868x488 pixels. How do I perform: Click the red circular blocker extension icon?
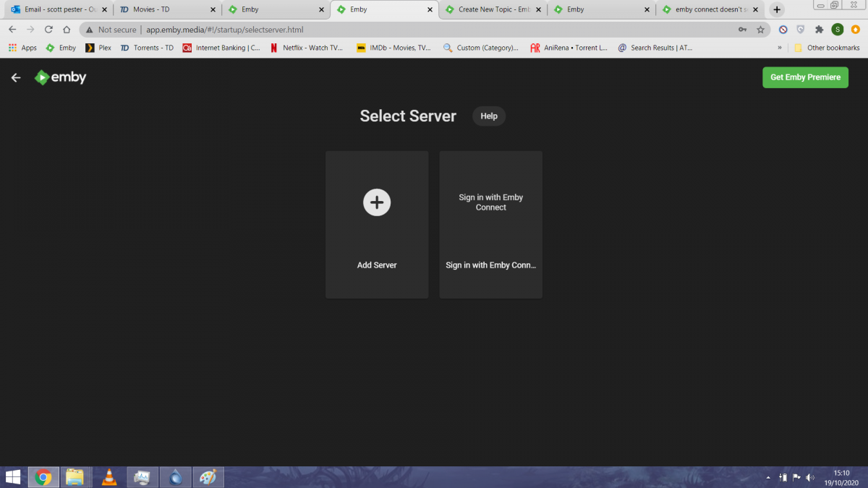pyautogui.click(x=783, y=30)
